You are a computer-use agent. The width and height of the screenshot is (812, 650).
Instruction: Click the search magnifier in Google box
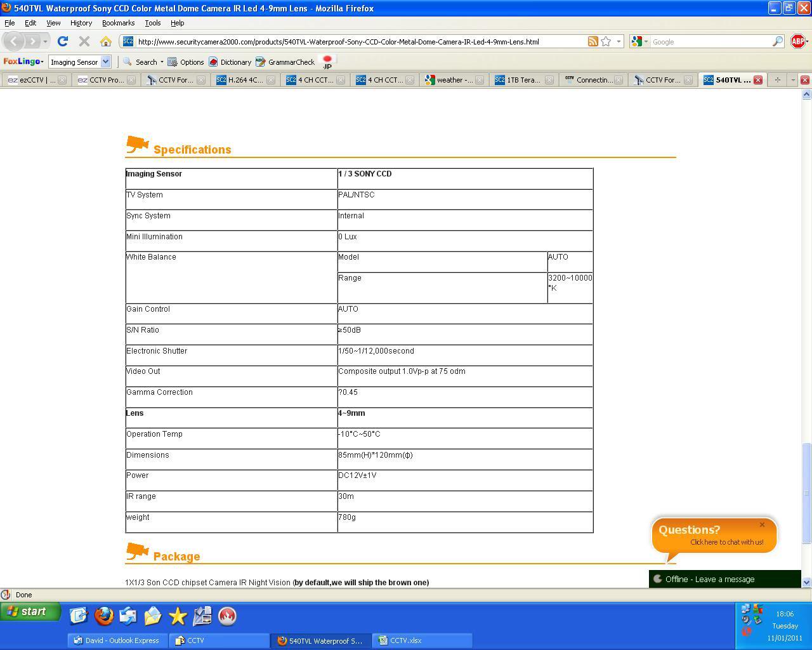pos(778,41)
